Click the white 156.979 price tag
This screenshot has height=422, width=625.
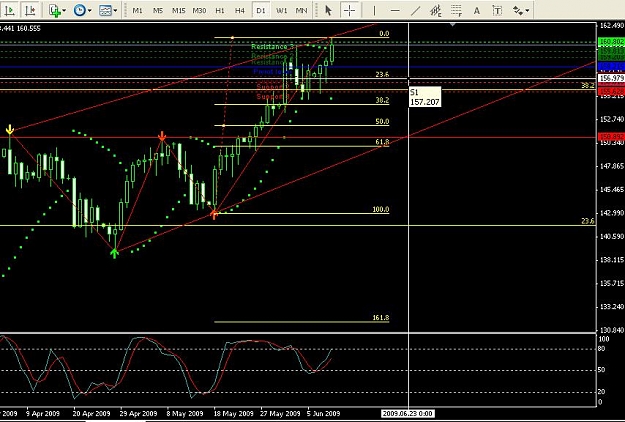pos(611,78)
